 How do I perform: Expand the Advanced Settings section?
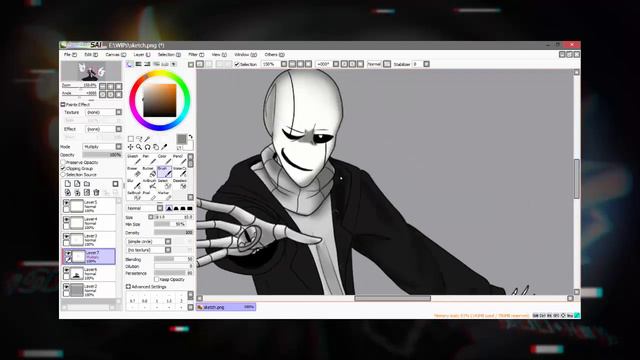(128, 287)
